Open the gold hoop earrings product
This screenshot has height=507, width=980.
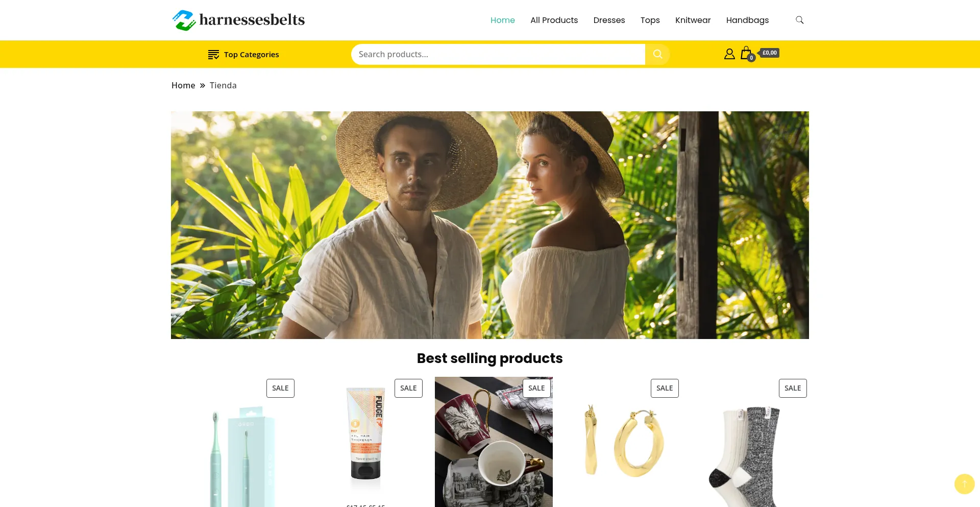click(622, 442)
